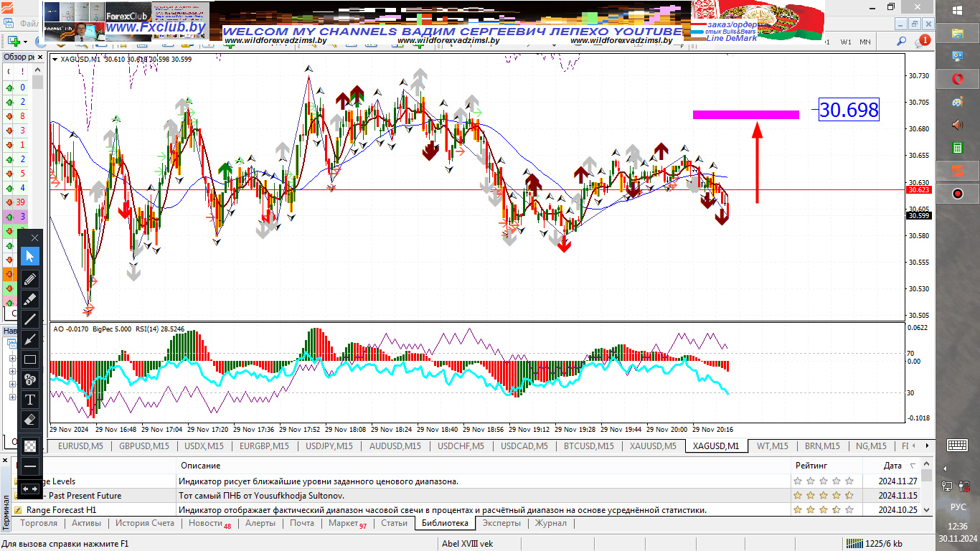Open the search magnifier in MetaTrader toolbar

(902, 42)
